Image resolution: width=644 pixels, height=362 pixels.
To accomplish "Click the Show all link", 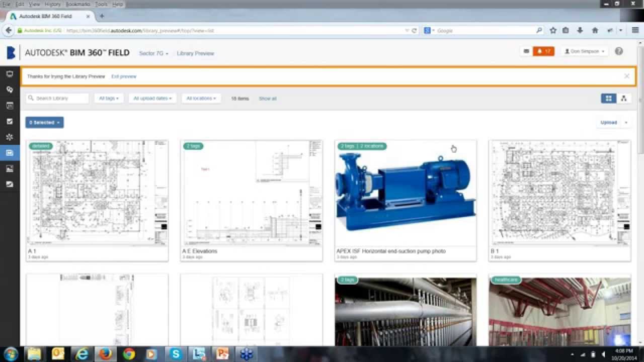I will click(x=268, y=99).
